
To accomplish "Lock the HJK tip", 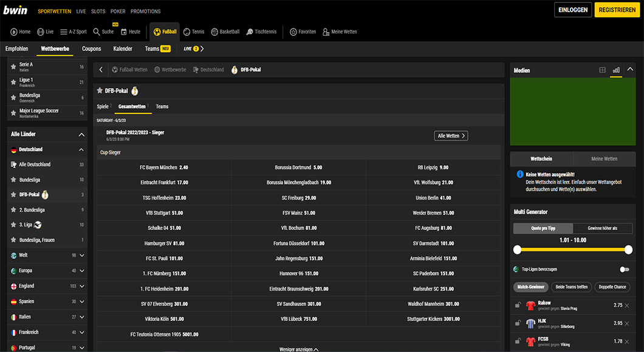I will [518, 323].
